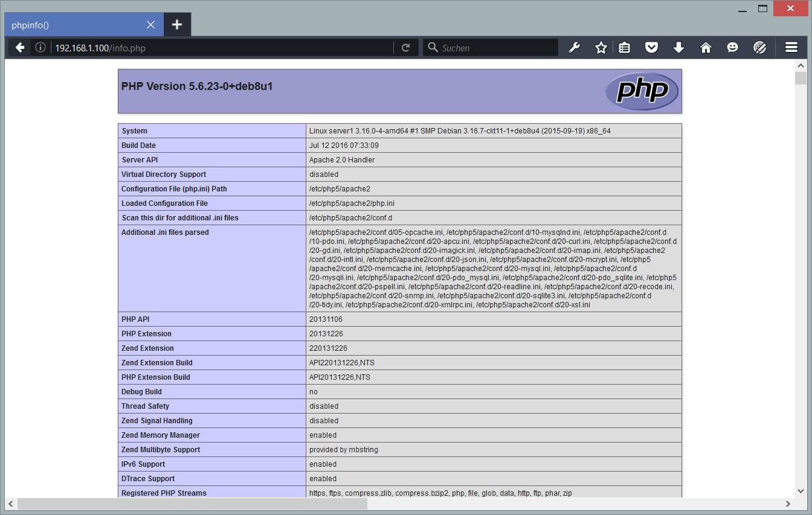This screenshot has width=812, height=515.
Task: Click the API220131226,NTS value
Action: coord(342,363)
